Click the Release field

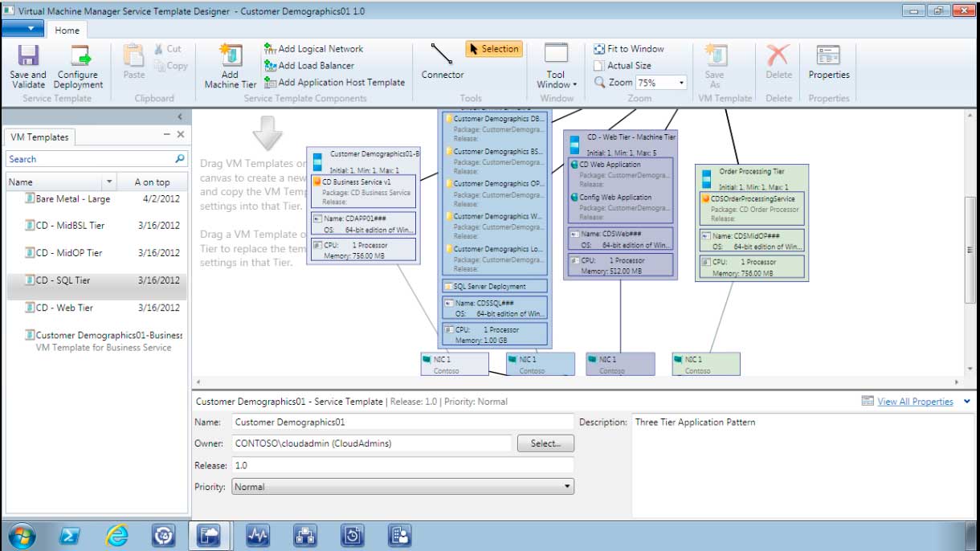pyautogui.click(x=403, y=465)
